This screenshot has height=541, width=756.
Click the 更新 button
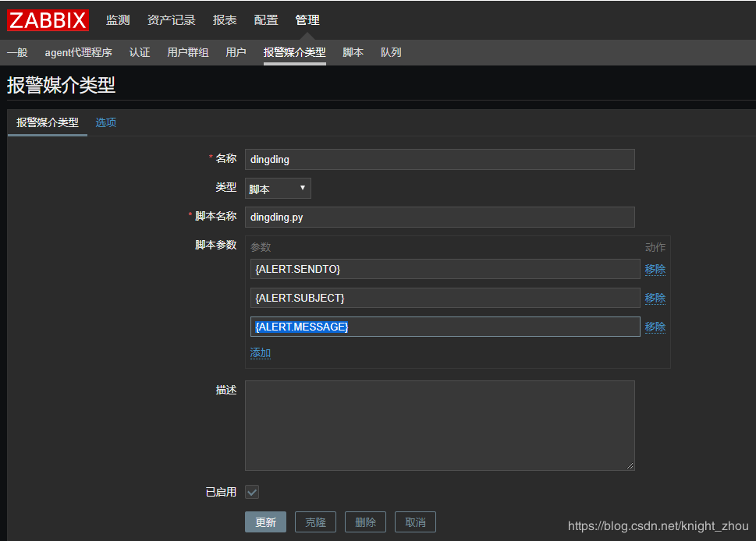click(265, 522)
